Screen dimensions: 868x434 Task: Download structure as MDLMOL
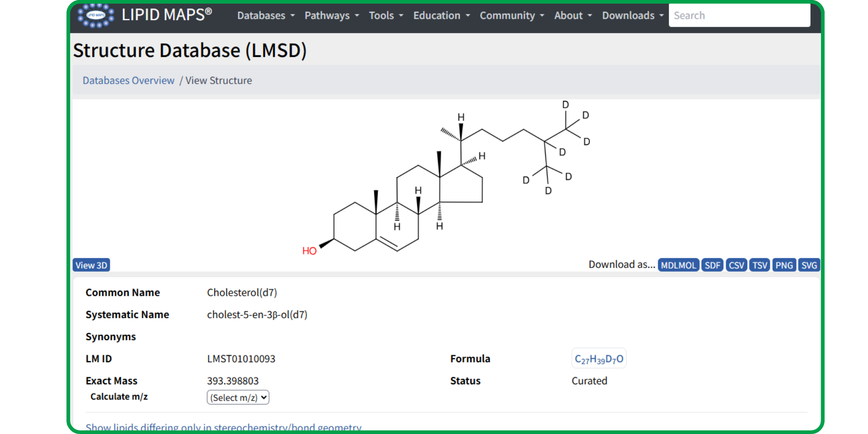(x=678, y=265)
